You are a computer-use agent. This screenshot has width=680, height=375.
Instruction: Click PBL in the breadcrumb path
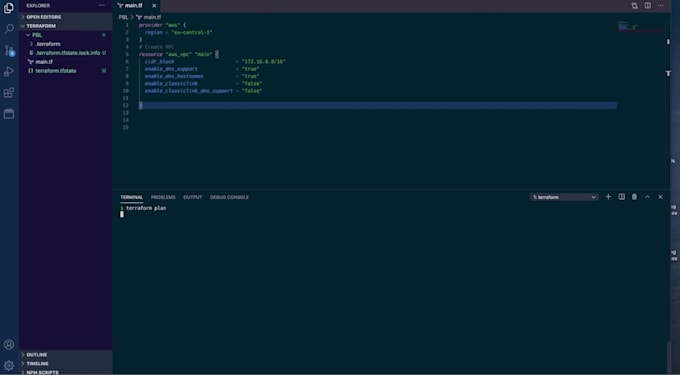pyautogui.click(x=124, y=17)
